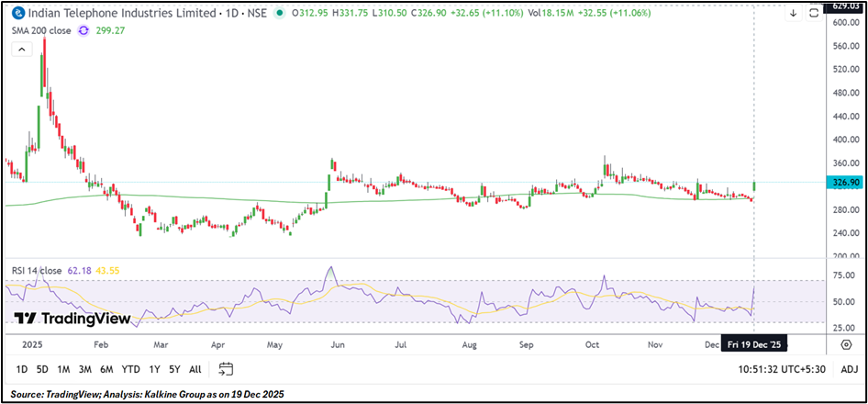Click the 326.90 current price label
This screenshot has width=868, height=404.
(x=844, y=183)
